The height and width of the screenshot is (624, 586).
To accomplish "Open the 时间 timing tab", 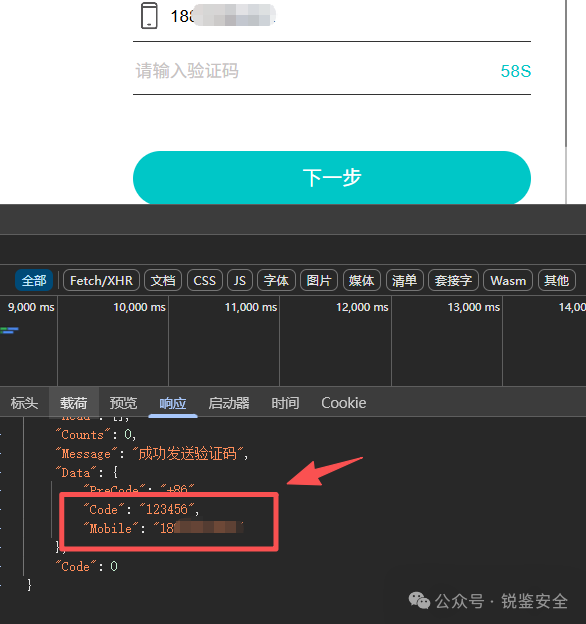I will 285,403.
